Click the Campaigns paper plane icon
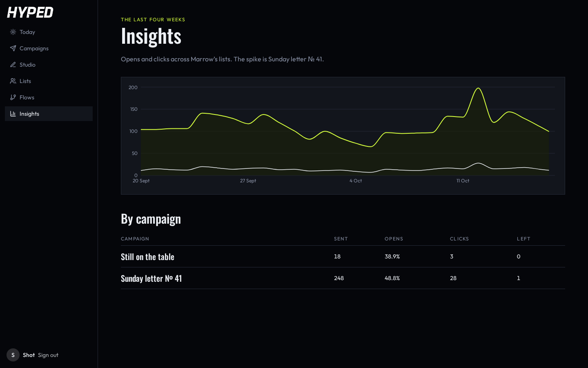The image size is (588, 368). (x=13, y=48)
